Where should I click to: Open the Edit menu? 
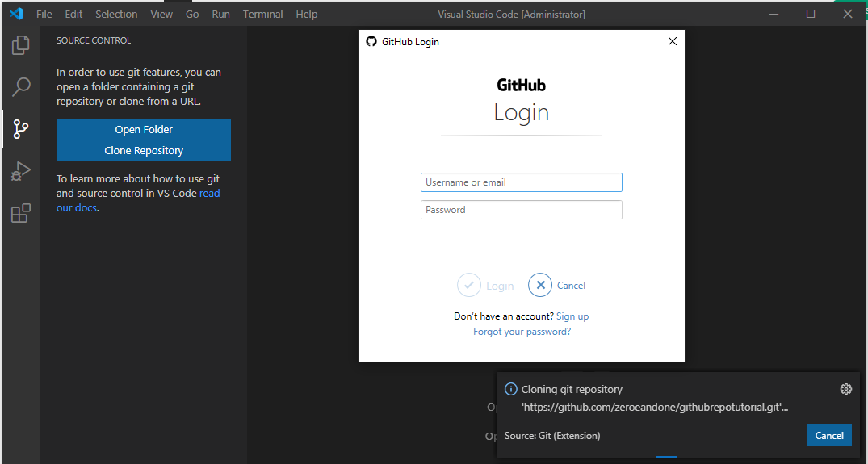coord(73,15)
